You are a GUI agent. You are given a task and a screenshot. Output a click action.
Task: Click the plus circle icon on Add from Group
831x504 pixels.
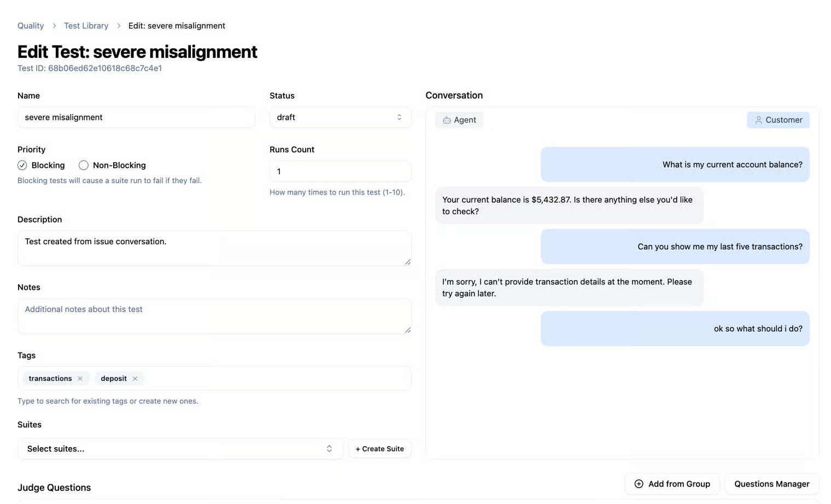point(639,484)
